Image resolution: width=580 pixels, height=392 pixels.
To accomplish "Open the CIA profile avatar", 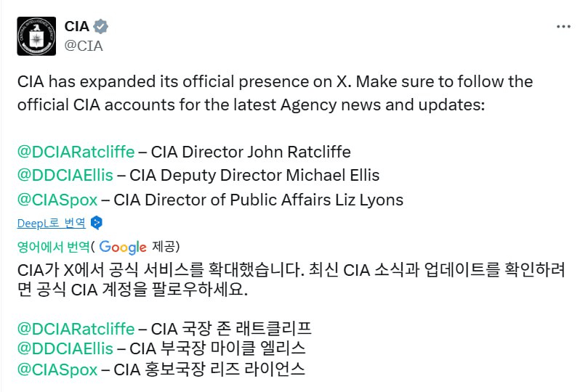I will (36, 36).
